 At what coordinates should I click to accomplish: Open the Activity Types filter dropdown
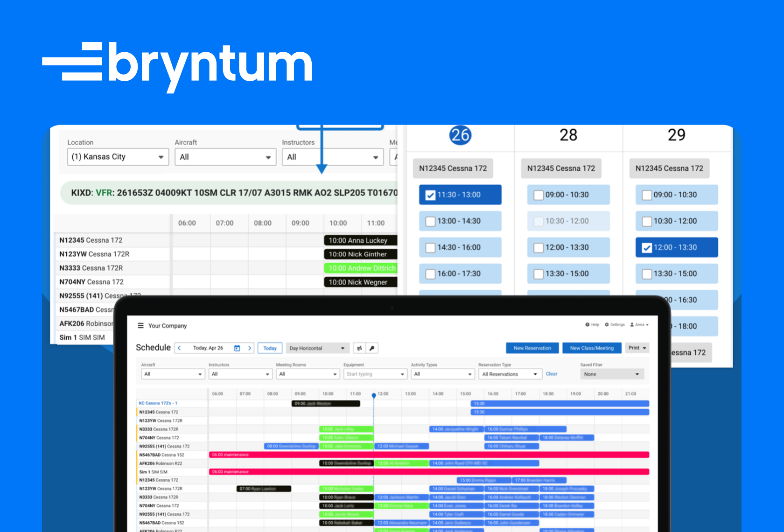point(443,374)
